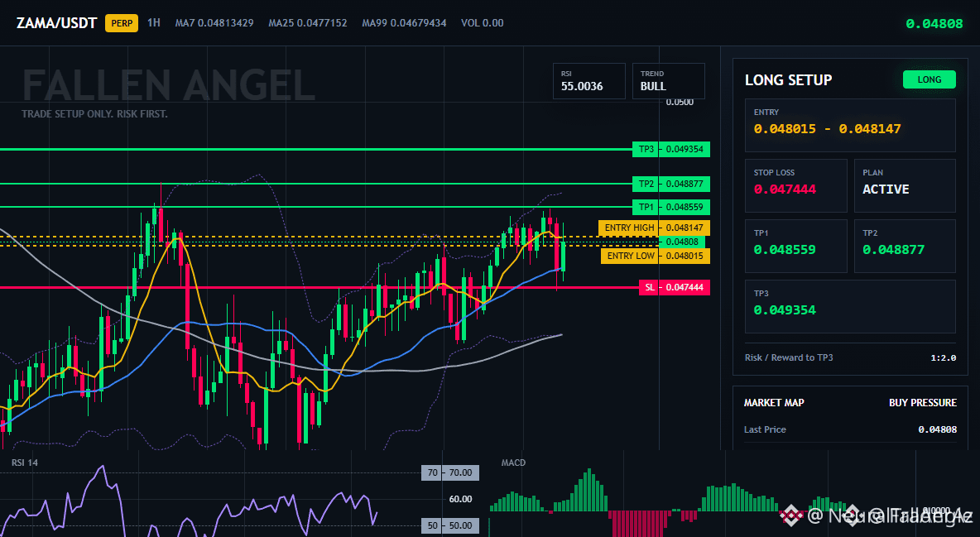The width and height of the screenshot is (980, 537).
Task: Click the MARKET MAP heading
Action: tap(774, 403)
